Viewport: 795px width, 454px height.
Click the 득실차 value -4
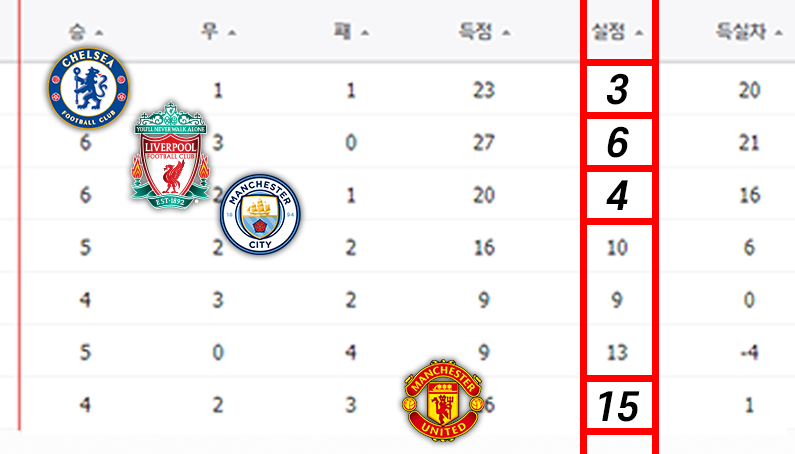click(748, 352)
